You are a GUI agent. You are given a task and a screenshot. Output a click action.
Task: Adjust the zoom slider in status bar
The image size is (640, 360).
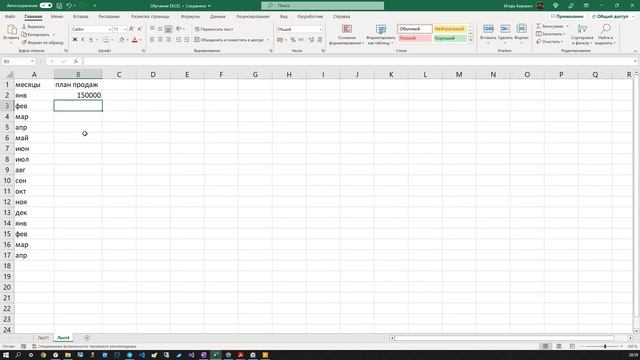point(605,346)
